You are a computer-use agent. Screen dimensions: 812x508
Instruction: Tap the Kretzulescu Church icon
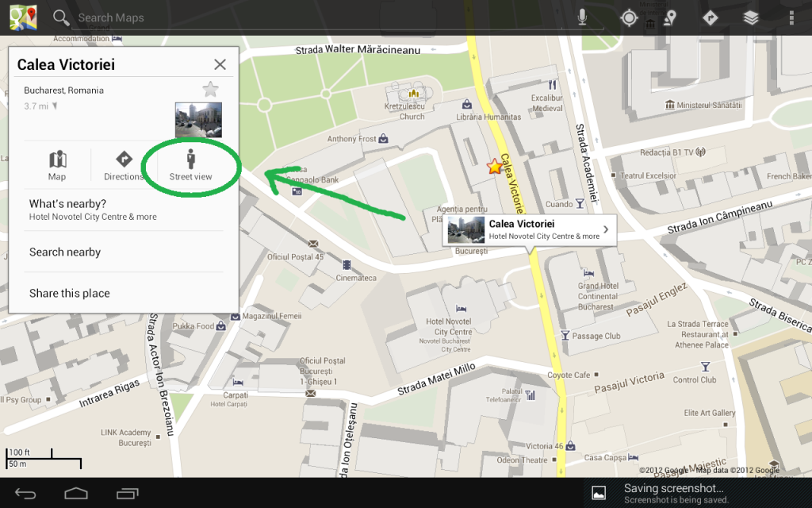413,94
